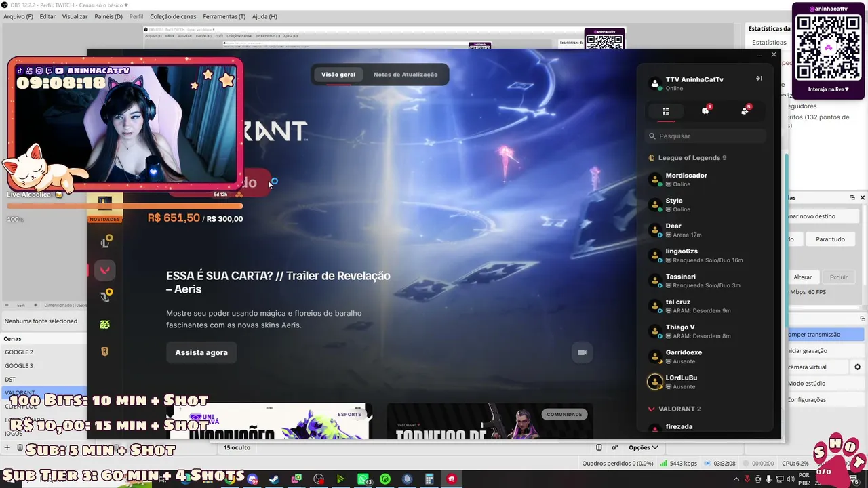
Task: Click Parar tudo button in OBS
Action: pos(830,239)
